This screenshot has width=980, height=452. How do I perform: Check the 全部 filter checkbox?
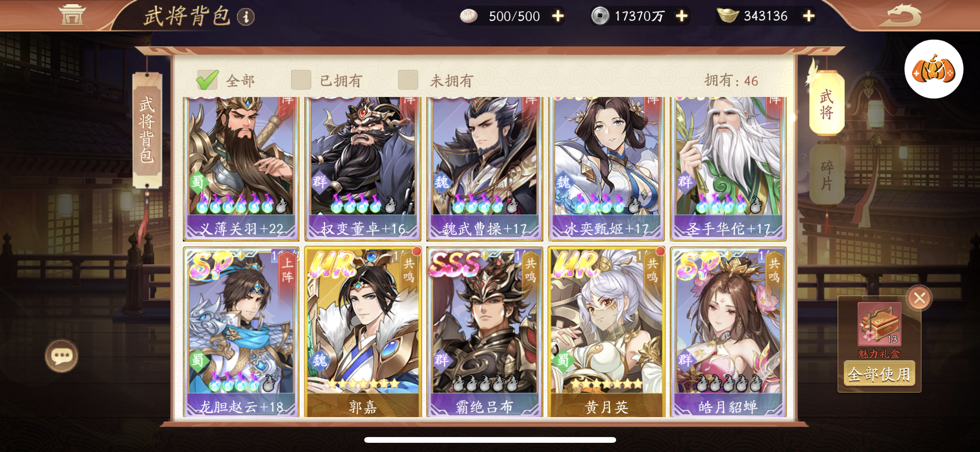pyautogui.click(x=207, y=80)
